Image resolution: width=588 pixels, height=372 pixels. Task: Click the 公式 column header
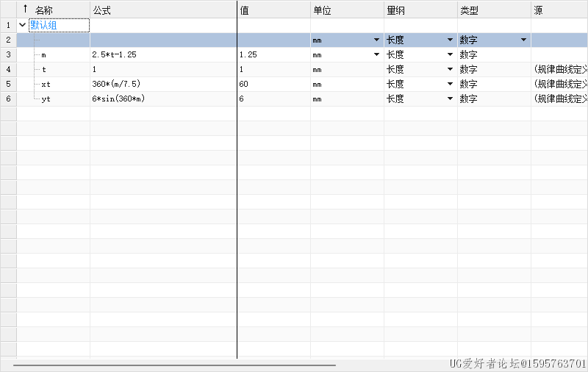click(x=163, y=10)
